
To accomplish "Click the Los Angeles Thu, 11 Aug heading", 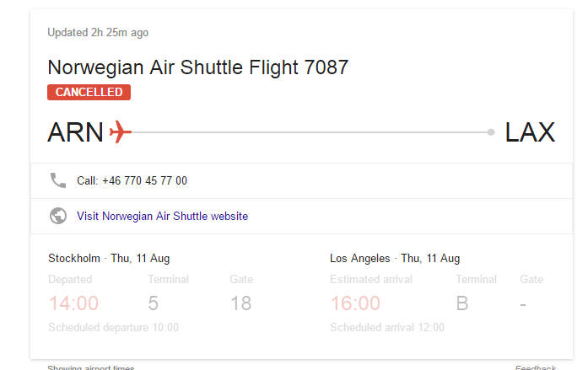I will pos(395,259).
